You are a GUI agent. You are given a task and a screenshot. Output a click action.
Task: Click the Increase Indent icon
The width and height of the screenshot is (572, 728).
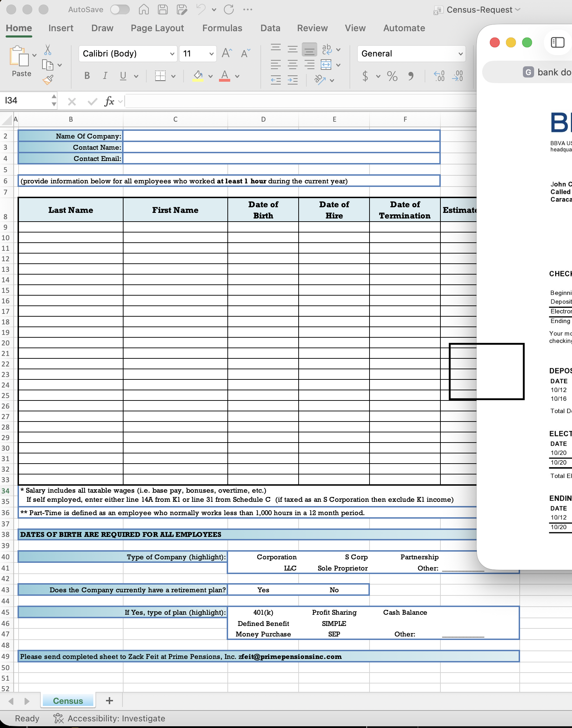point(293,80)
